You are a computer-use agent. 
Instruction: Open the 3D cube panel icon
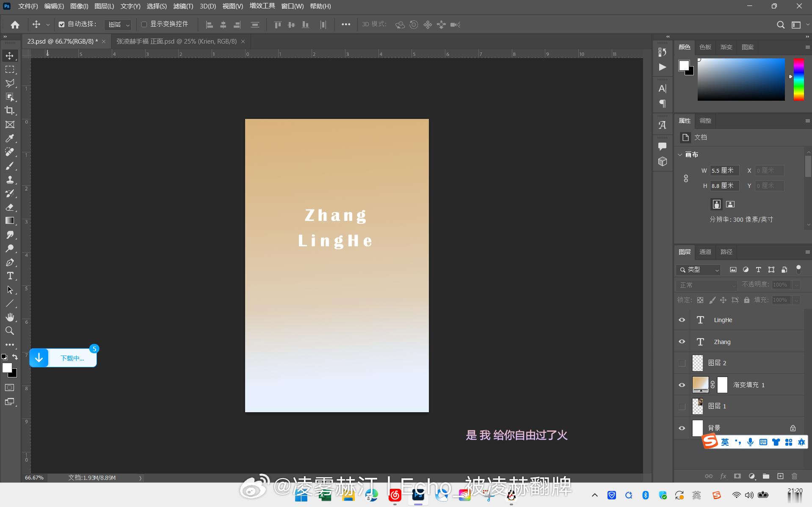tap(663, 162)
